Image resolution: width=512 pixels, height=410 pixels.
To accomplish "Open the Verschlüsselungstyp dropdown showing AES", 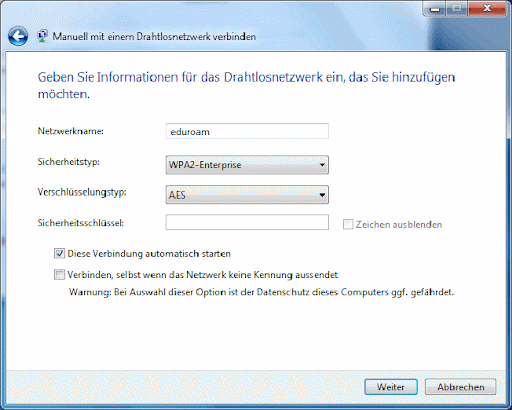I will [247, 195].
